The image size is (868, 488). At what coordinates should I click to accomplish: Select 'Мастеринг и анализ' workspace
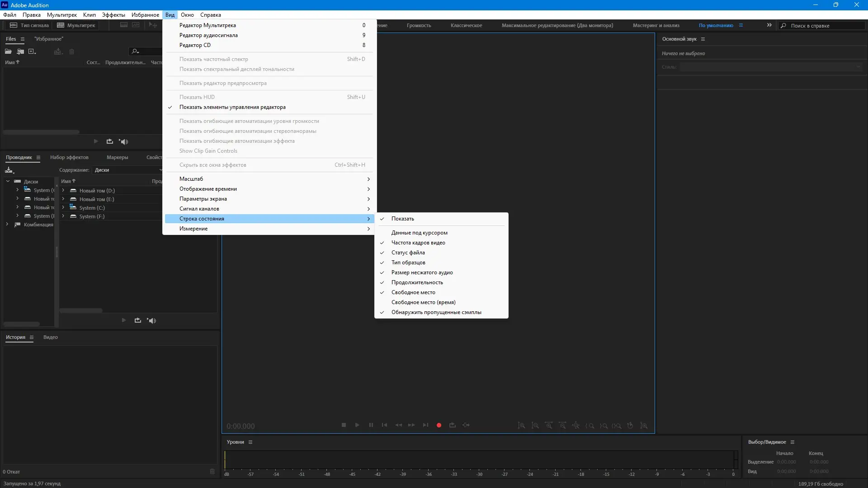pos(656,25)
